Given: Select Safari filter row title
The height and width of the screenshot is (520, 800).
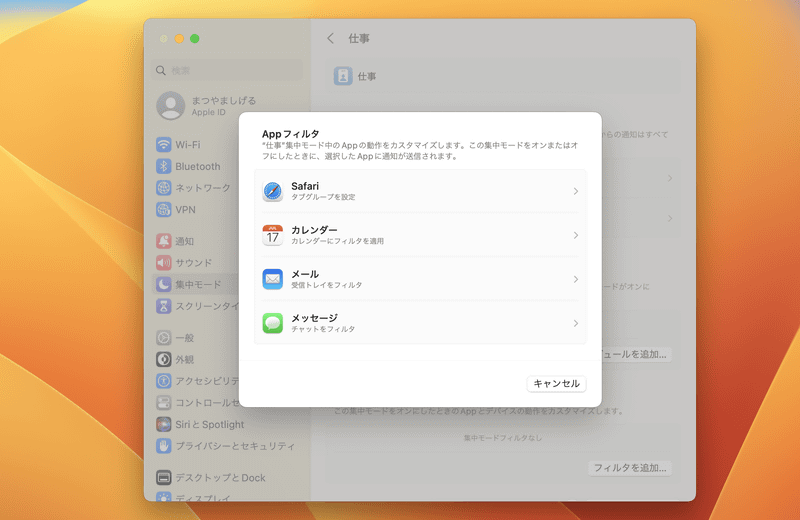Looking at the screenshot, I should (305, 186).
